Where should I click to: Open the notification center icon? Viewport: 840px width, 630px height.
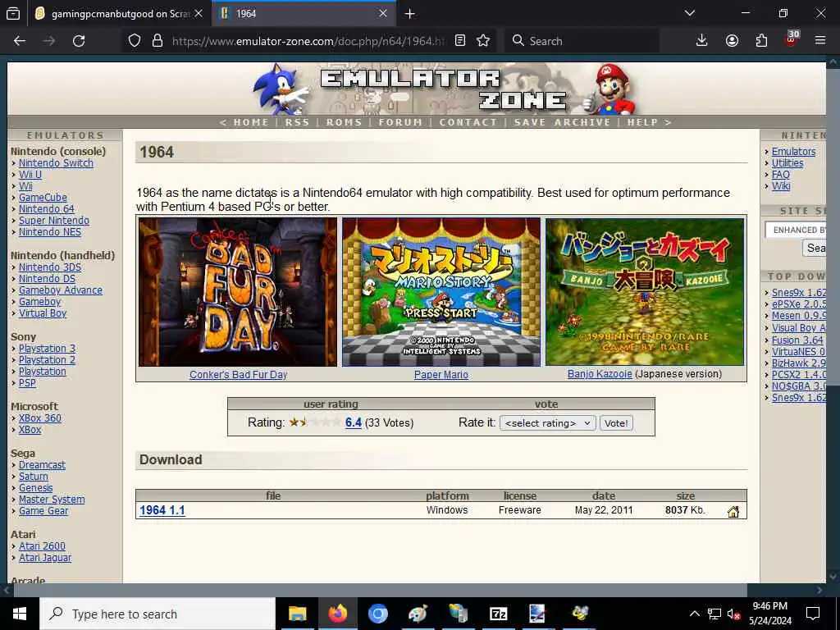(x=813, y=614)
